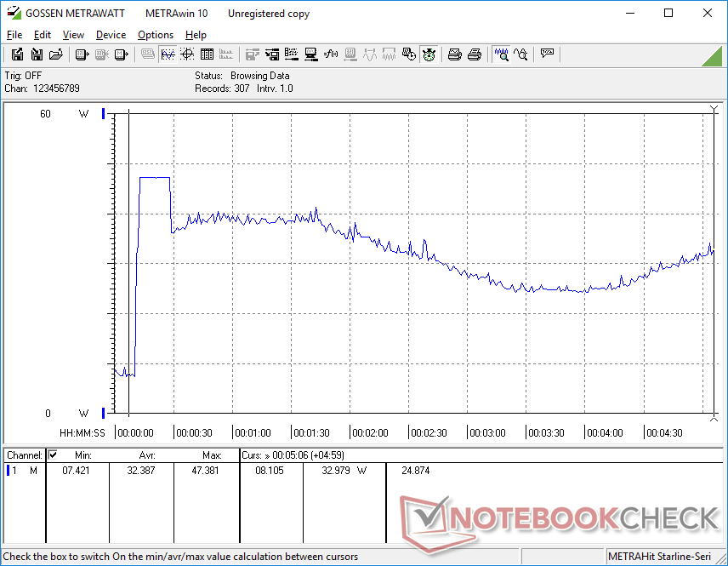Toggle the Y-t waveform chart view
Image resolution: width=728 pixels, height=566 pixels.
168,54
